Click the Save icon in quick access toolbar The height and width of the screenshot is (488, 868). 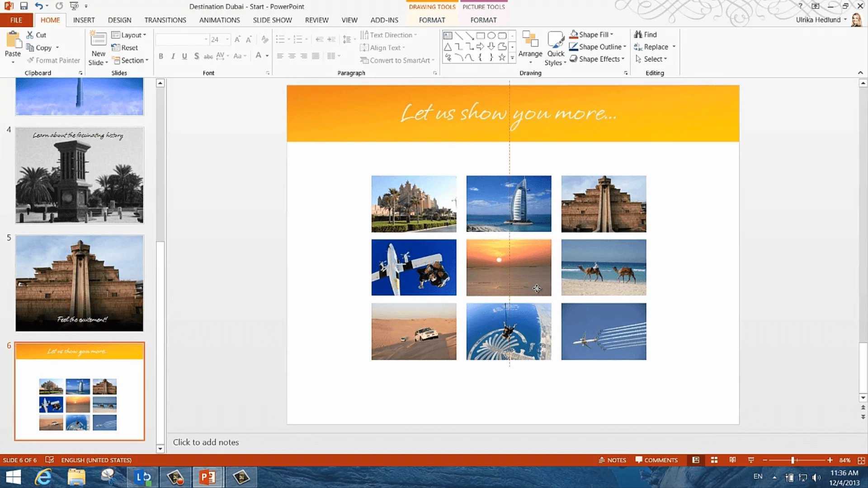(24, 6)
